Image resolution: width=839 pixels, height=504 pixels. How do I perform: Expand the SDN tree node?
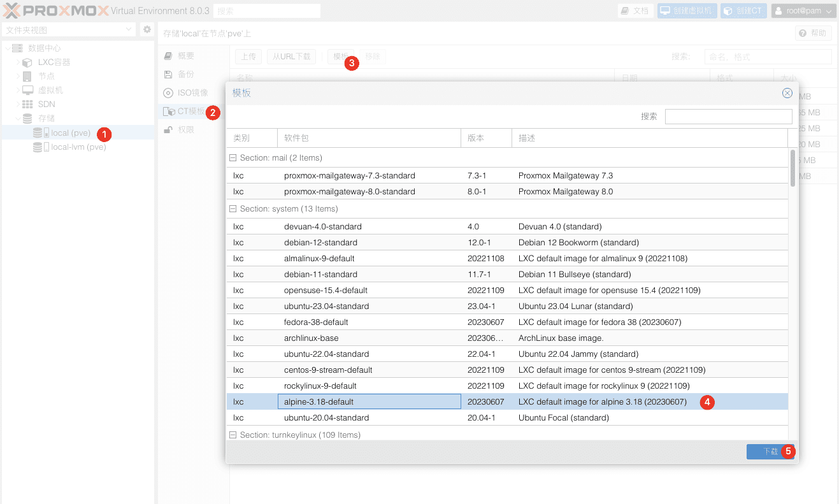point(17,104)
